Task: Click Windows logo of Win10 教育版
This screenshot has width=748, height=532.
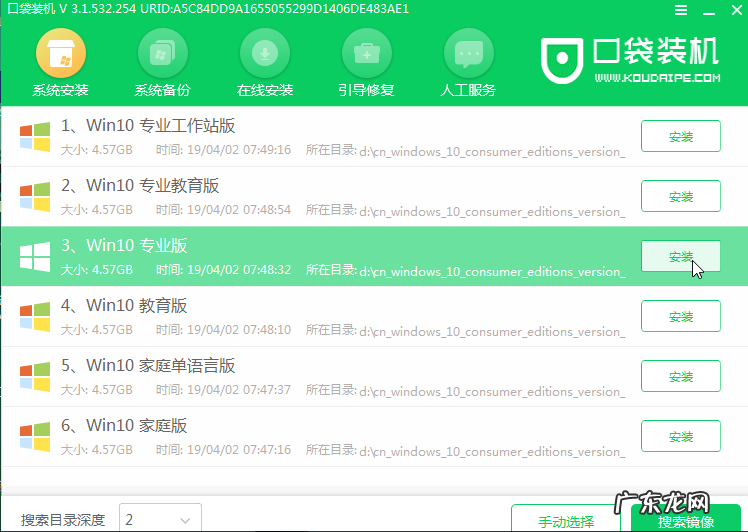Action: point(35,317)
